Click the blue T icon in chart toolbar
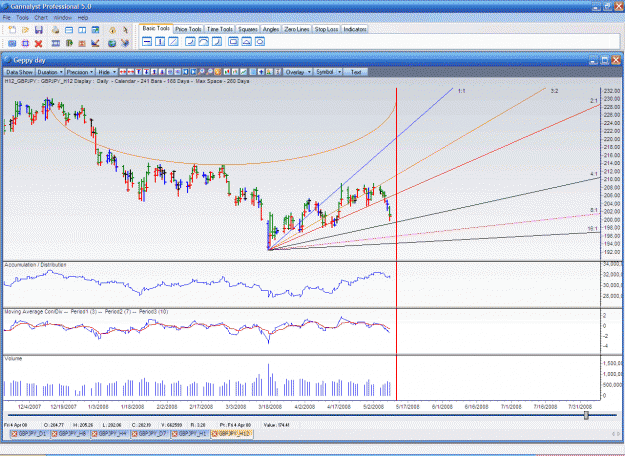This screenshot has height=456, width=625. 146,72
